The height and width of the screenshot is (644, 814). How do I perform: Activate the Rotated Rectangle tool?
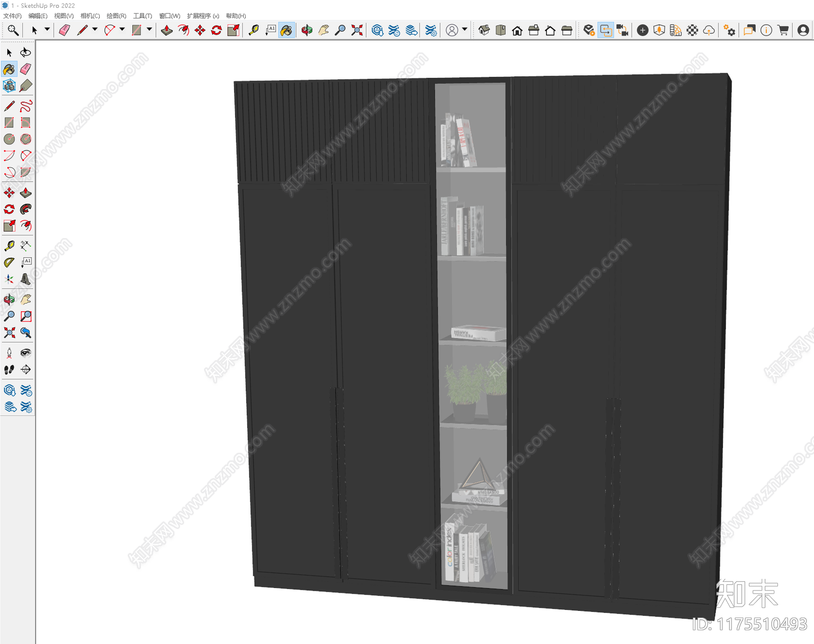point(25,123)
